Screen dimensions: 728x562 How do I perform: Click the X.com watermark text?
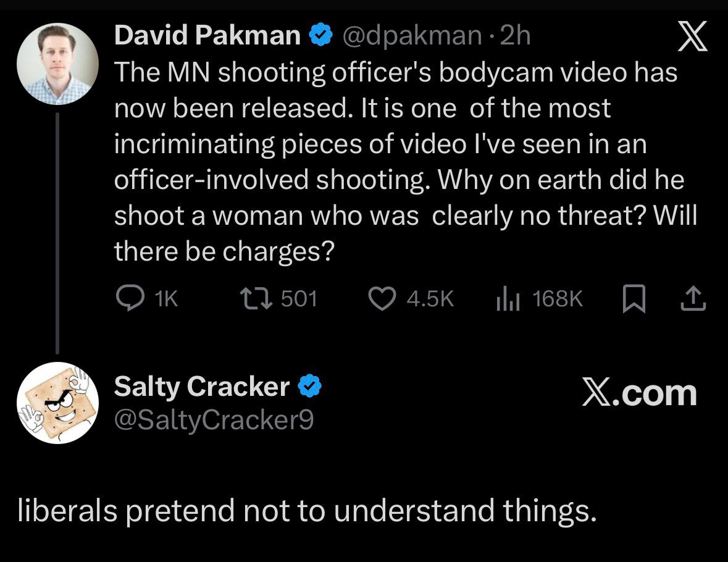(x=638, y=393)
